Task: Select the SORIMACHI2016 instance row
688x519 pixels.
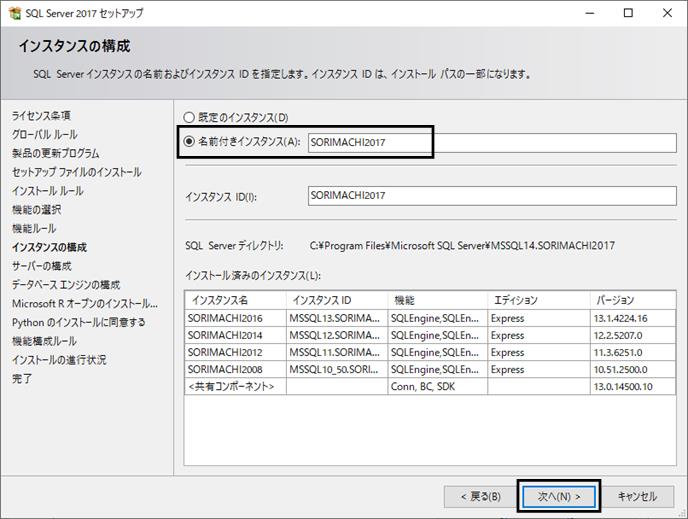Action: (x=430, y=318)
